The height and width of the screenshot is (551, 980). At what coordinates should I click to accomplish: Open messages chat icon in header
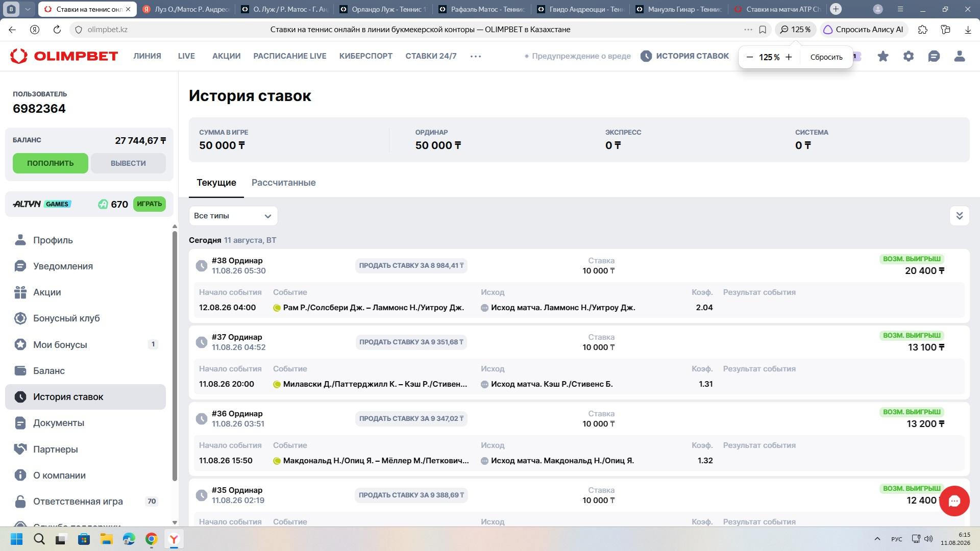click(934, 56)
